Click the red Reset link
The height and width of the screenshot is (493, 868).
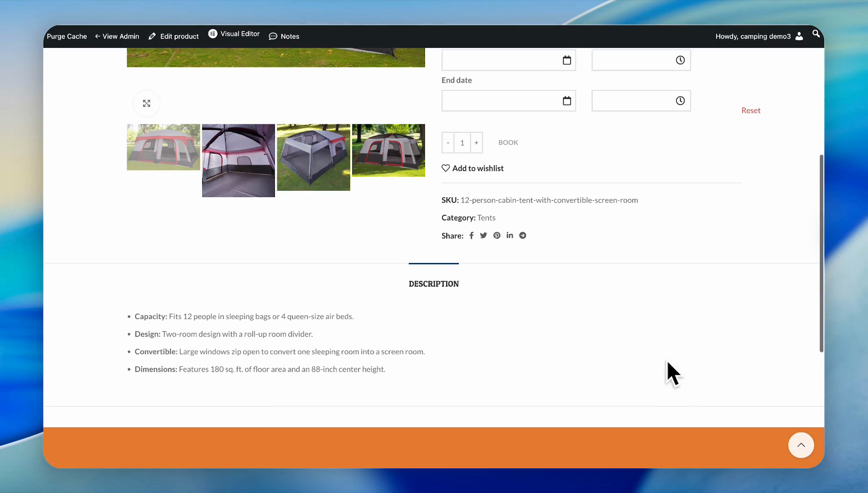click(x=751, y=110)
